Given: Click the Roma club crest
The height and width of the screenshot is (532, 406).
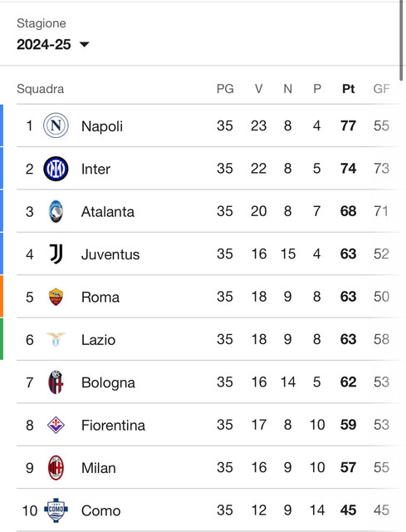Looking at the screenshot, I should pyautogui.click(x=56, y=297).
